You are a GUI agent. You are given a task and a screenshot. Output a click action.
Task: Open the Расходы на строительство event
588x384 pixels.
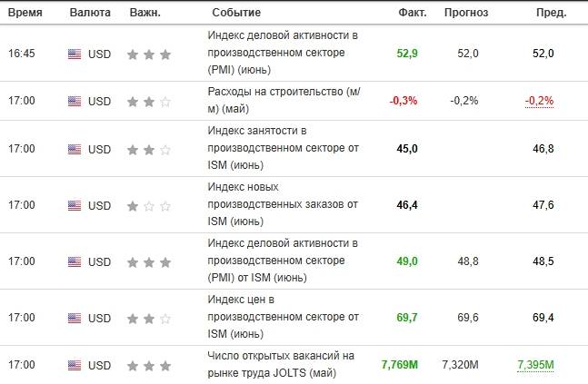click(284, 100)
